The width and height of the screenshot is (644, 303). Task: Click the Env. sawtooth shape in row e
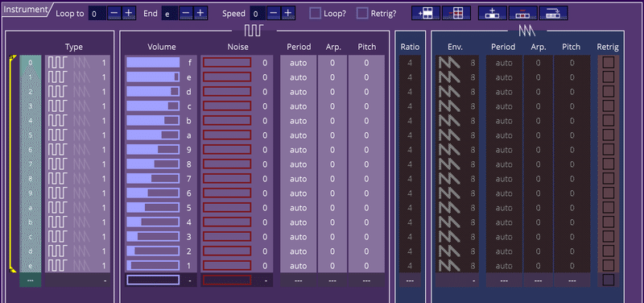449,266
